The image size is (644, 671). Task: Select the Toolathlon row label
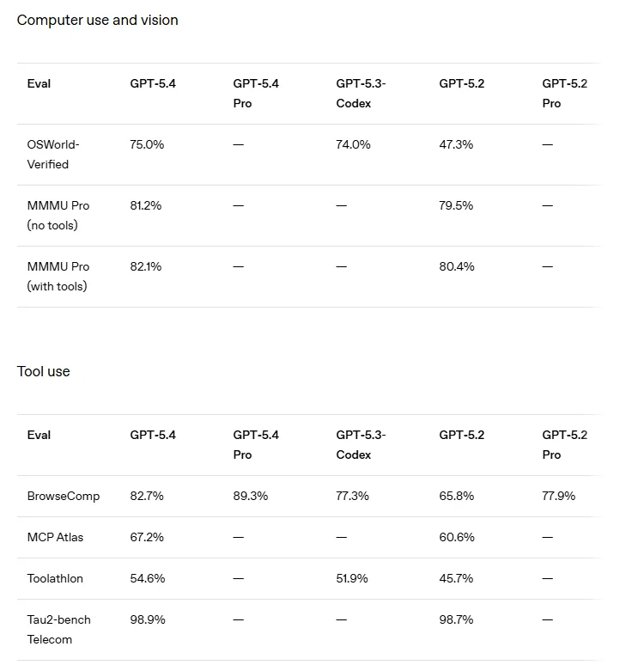click(x=55, y=578)
